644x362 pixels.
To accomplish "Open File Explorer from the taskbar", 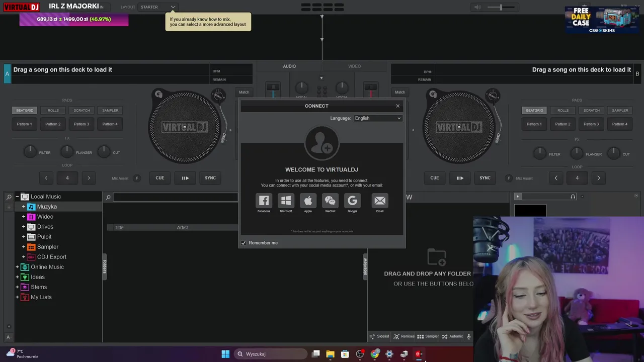I will (x=330, y=354).
